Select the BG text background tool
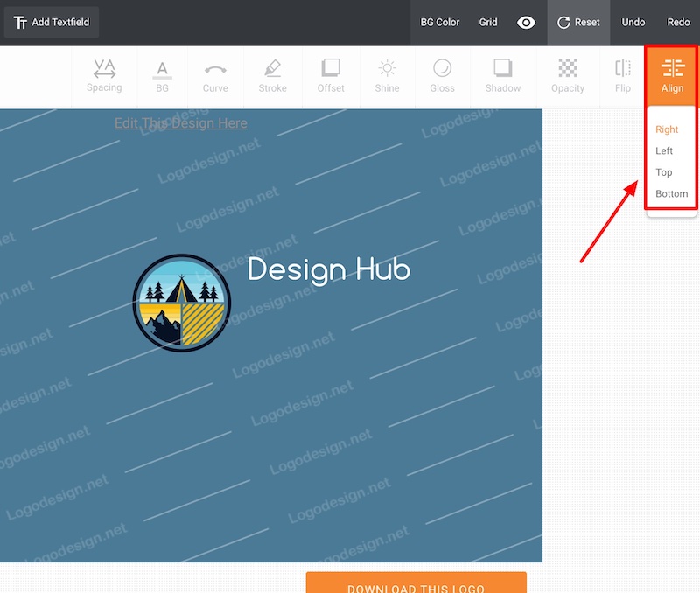 (x=163, y=76)
